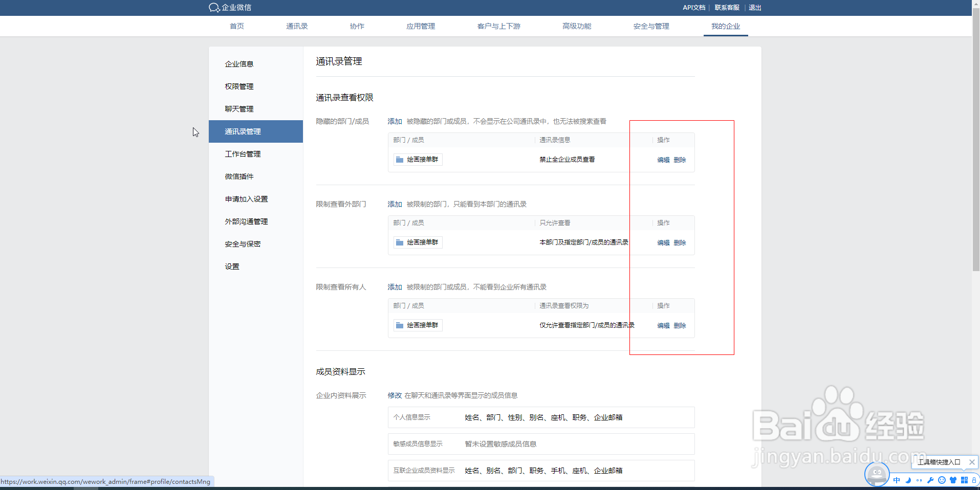Click 退出 to log out
Viewport: 980px width, 490px height.
754,7
